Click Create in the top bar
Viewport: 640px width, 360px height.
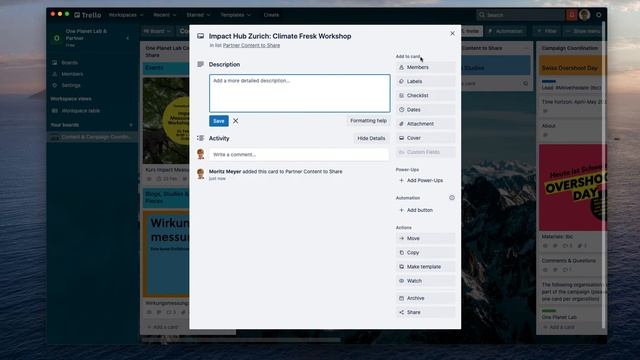point(271,15)
